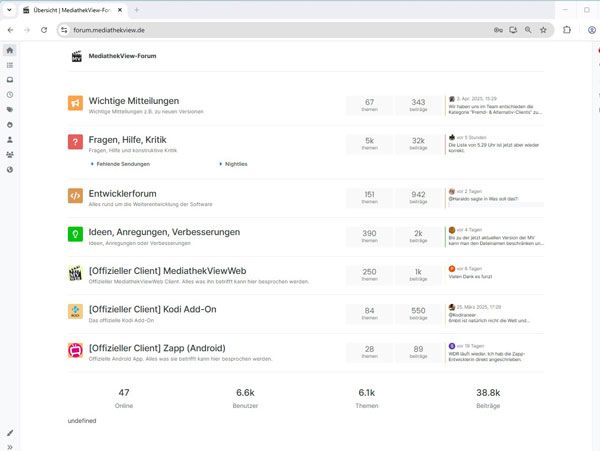This screenshot has width=600, height=451.
Task: Open the browser profile avatar icon
Action: click(x=592, y=30)
